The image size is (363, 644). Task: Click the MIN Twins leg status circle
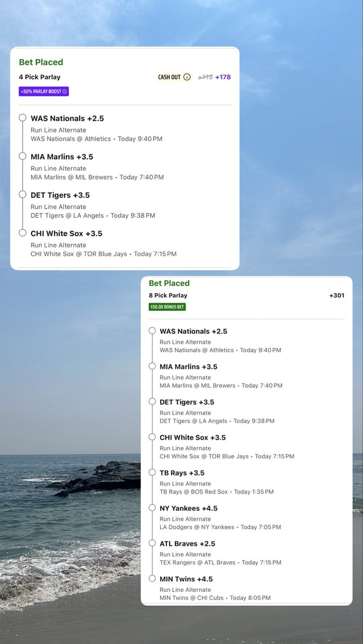click(x=153, y=579)
